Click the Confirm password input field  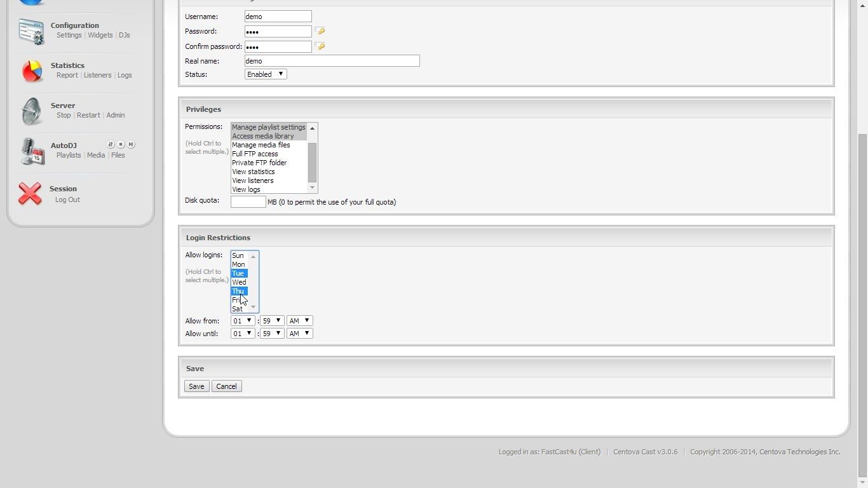point(278,46)
